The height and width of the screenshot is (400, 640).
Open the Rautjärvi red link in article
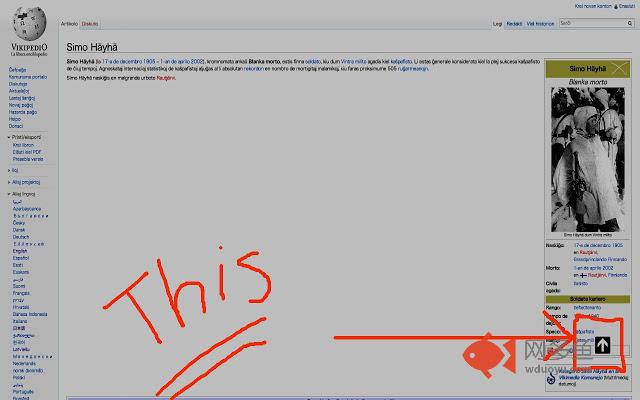click(165, 77)
